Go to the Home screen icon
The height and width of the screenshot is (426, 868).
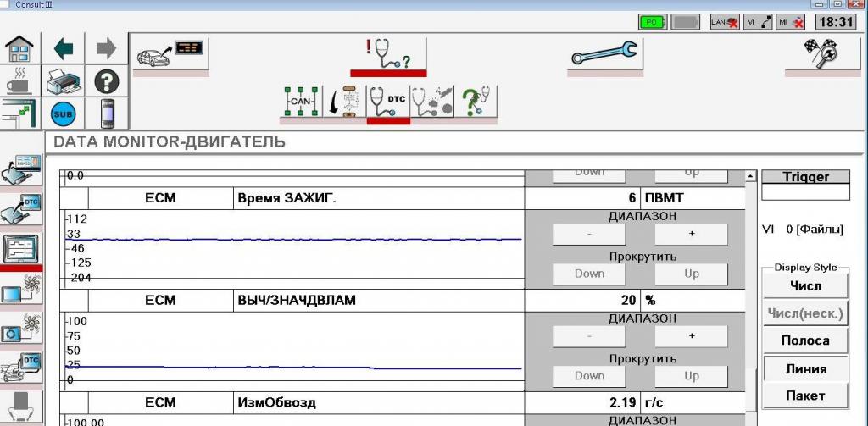(21, 48)
